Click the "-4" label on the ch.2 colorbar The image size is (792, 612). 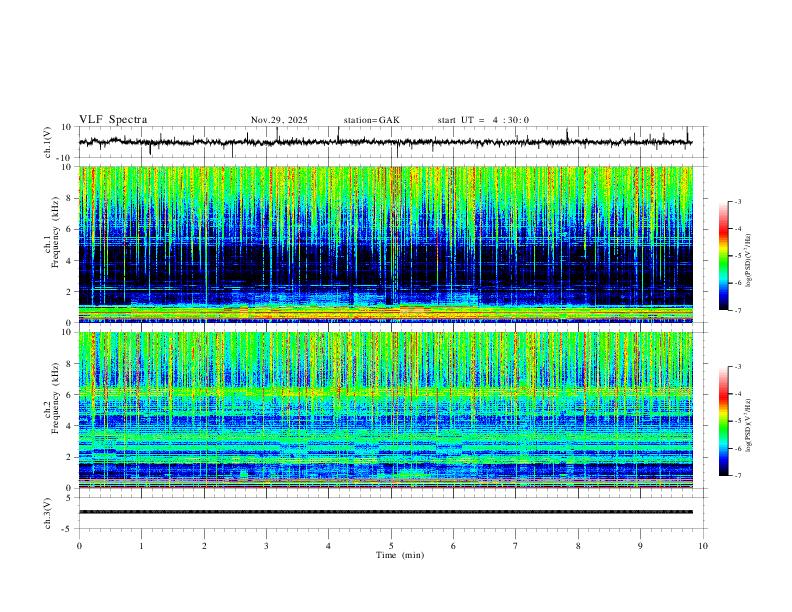click(737, 394)
